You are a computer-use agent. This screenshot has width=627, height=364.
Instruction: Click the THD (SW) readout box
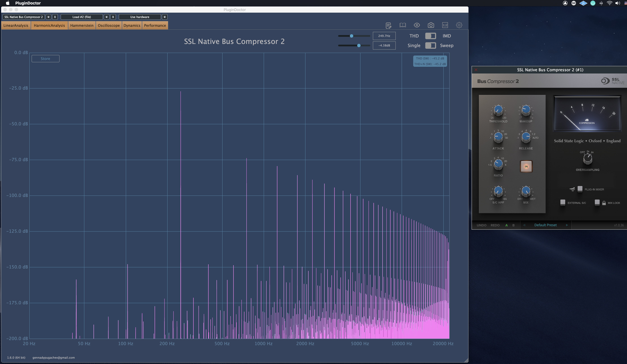(x=430, y=61)
